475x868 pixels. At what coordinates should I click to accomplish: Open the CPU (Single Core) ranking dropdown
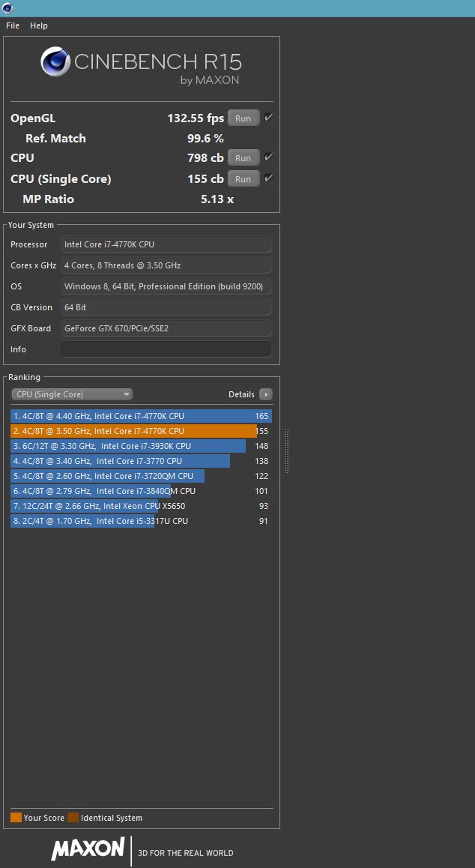coord(72,394)
